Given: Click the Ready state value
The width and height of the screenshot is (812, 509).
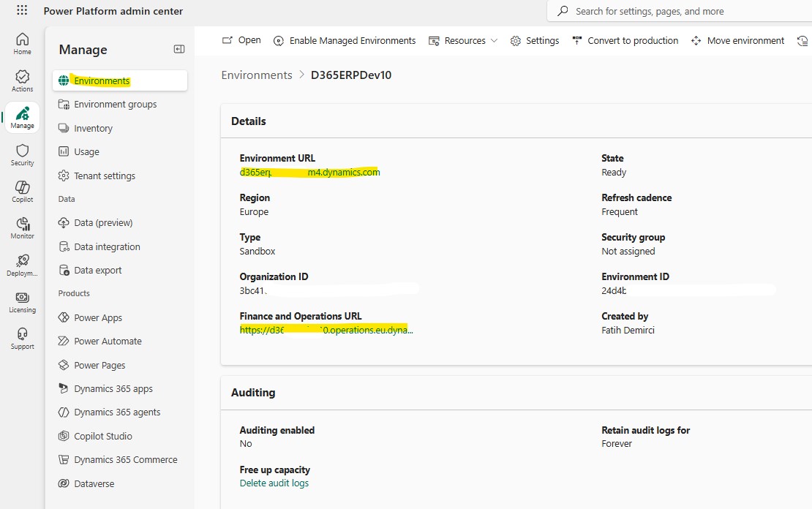Looking at the screenshot, I should click(x=614, y=173).
